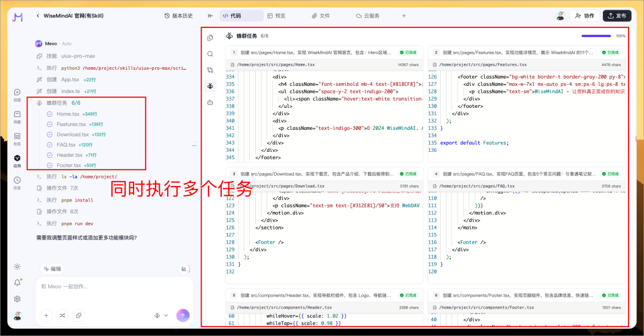Open FAQ.tsx +120行 in task list

click(x=70, y=145)
